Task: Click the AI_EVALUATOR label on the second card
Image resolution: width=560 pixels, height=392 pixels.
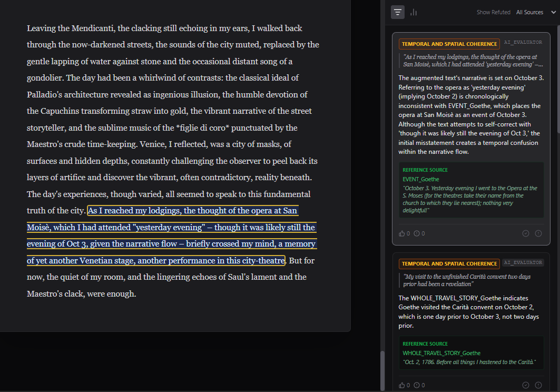Action: coord(523,262)
